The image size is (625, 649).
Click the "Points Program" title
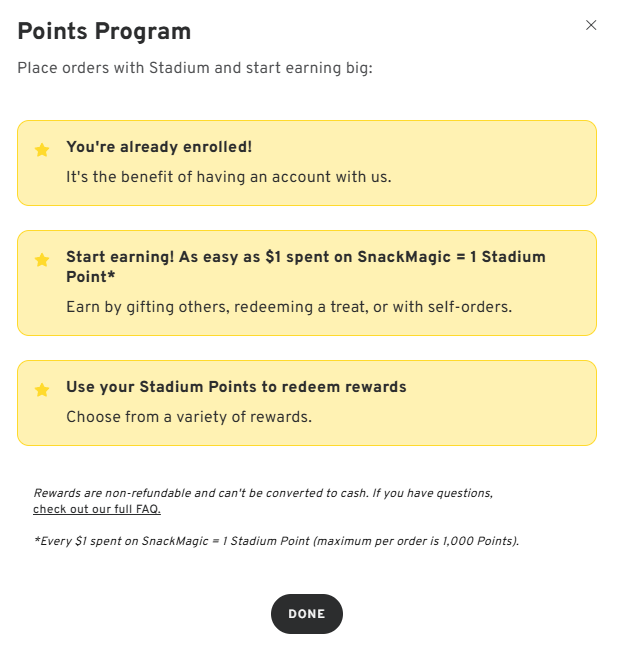(104, 31)
